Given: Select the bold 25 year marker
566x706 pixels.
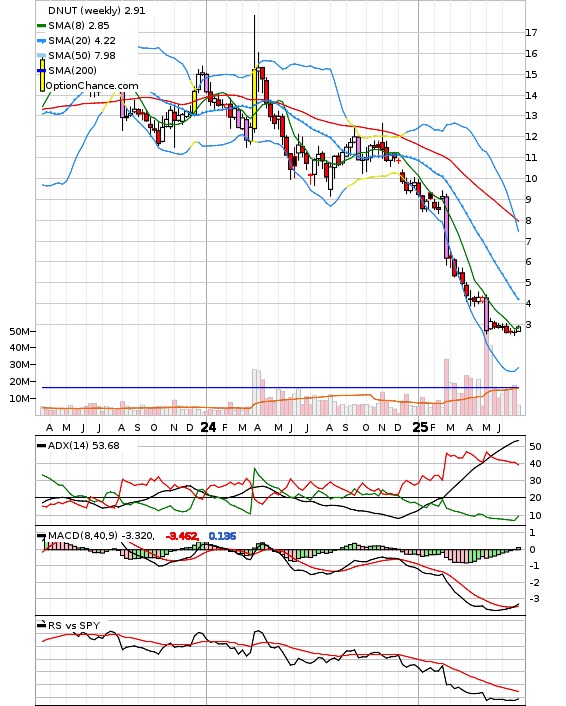Looking at the screenshot, I should pos(420,427).
